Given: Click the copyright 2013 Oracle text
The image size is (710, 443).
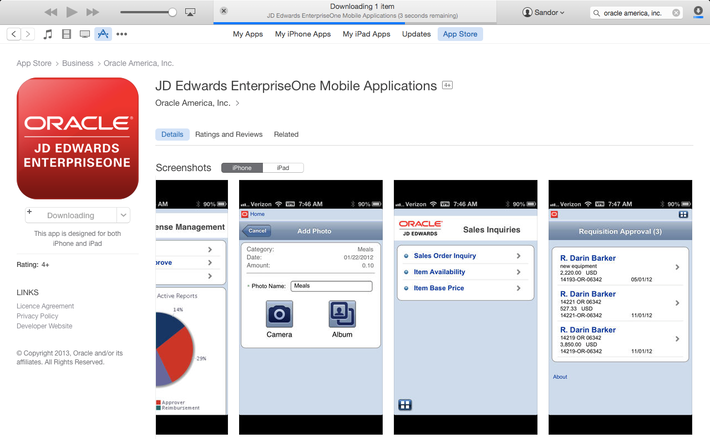Looking at the screenshot, I should [70, 358].
